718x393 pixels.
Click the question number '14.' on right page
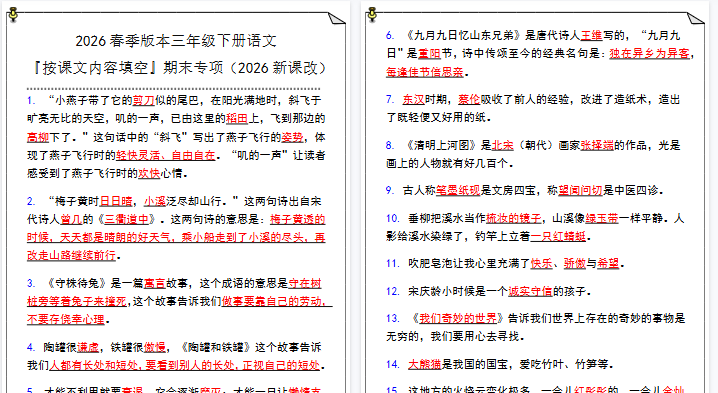[x=393, y=364]
